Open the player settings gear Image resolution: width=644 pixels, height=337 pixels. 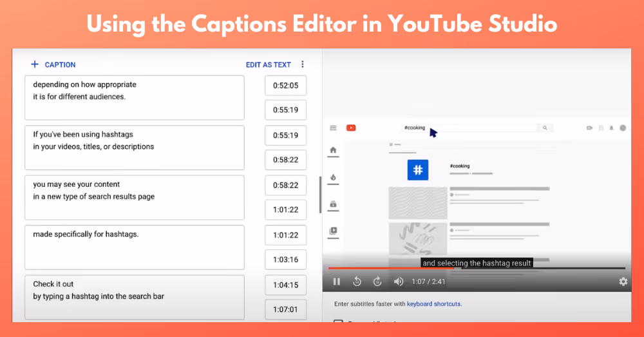[x=623, y=282]
